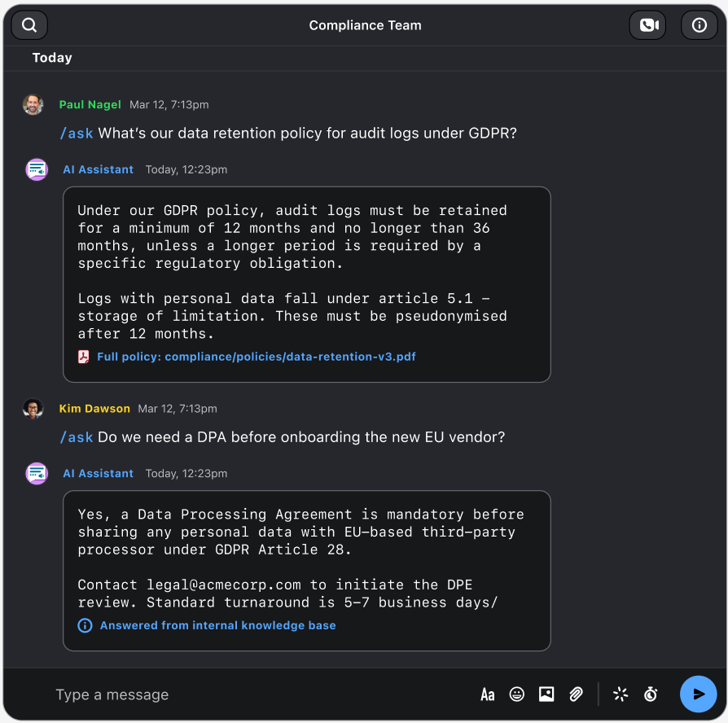Image resolution: width=728 pixels, height=723 pixels.
Task: Click the first AI Assistant avatar icon
Action: pyautogui.click(x=37, y=169)
